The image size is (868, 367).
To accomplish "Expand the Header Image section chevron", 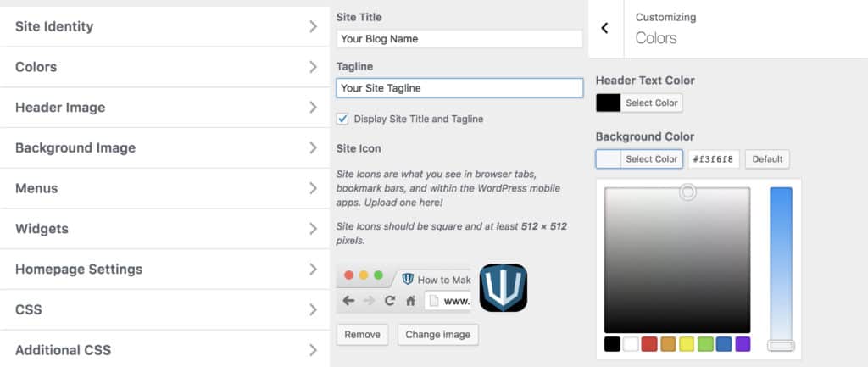I will click(x=314, y=108).
